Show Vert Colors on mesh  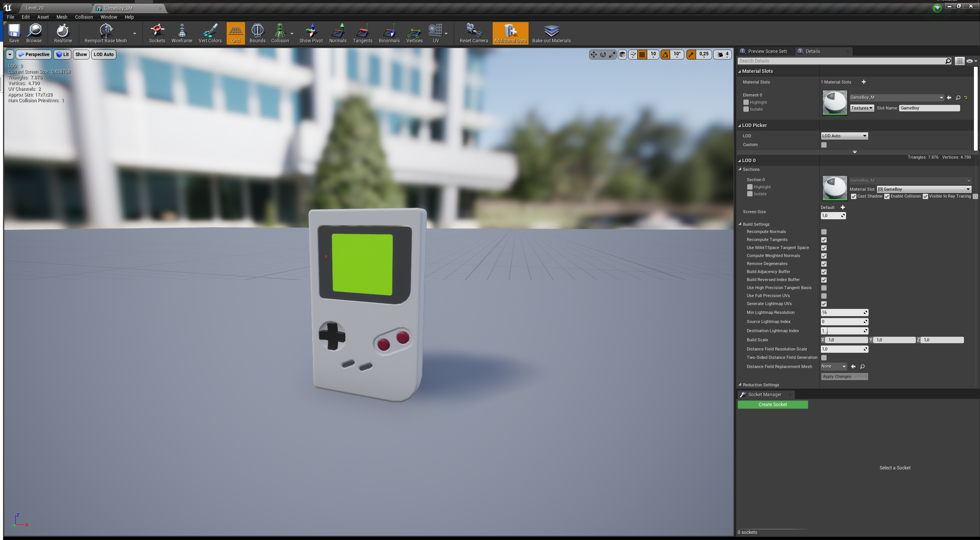coord(210,33)
